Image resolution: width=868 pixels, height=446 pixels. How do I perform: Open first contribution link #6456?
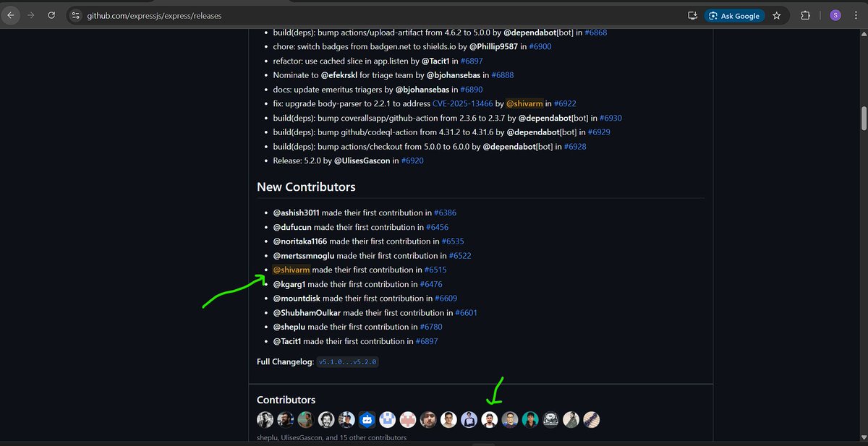coord(437,227)
